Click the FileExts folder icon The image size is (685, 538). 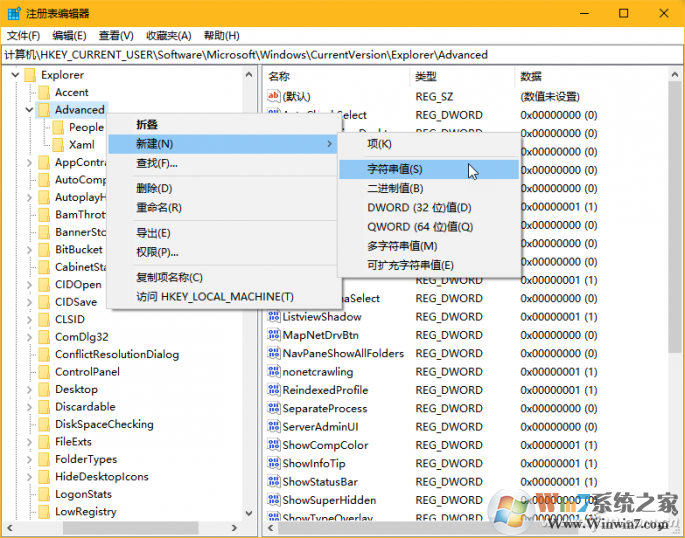[x=44, y=442]
